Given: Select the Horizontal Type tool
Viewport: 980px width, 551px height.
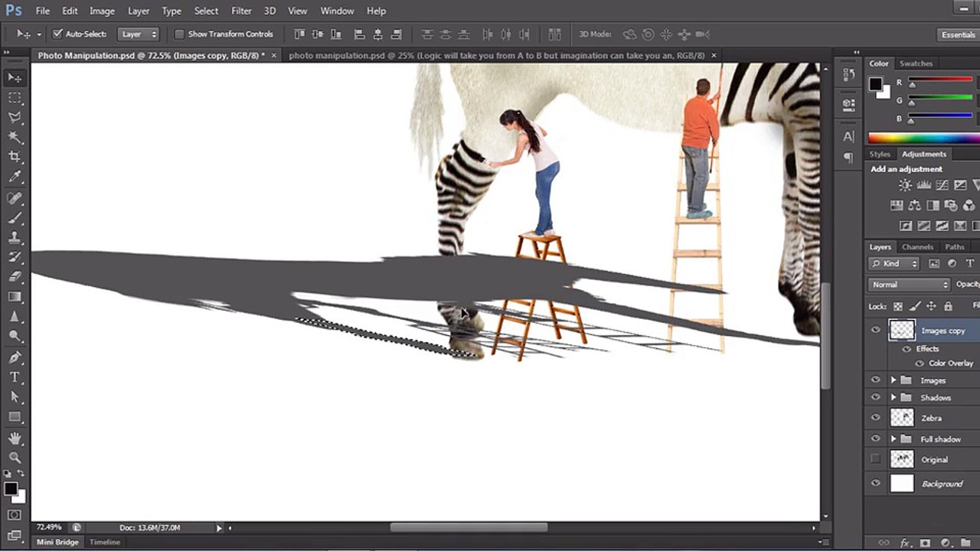Looking at the screenshot, I should tap(15, 377).
